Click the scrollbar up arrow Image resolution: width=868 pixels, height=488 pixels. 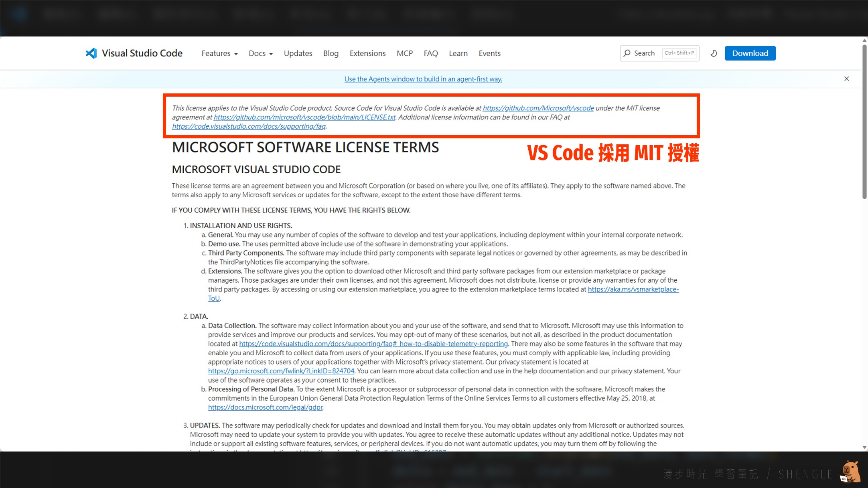click(864, 40)
